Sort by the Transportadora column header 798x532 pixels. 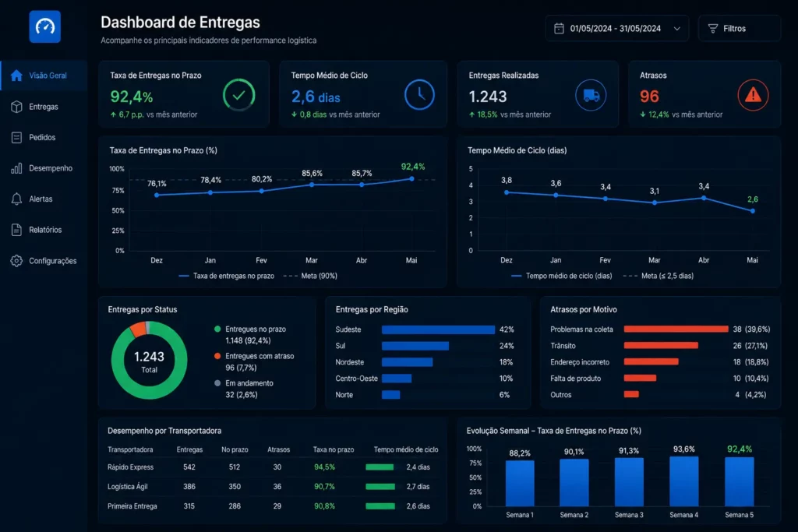130,449
